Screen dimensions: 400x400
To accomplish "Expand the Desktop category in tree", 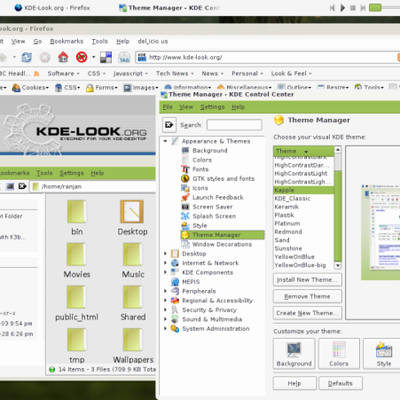I will 165,254.
